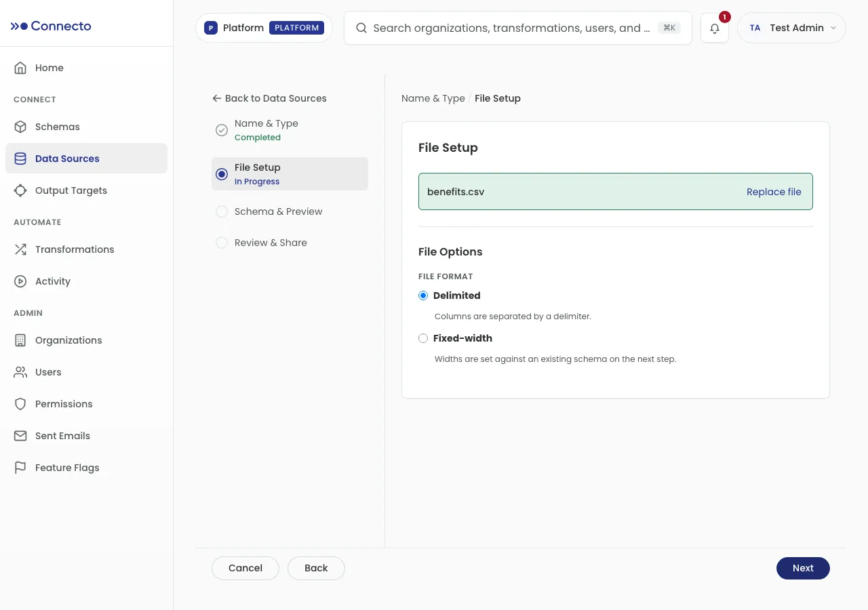Screen dimensions: 868x610
Task: Click the Platform P badge icon
Action: [211, 28]
